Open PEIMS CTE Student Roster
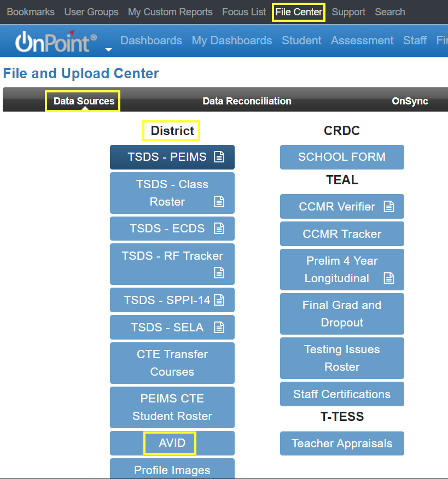 click(x=172, y=407)
